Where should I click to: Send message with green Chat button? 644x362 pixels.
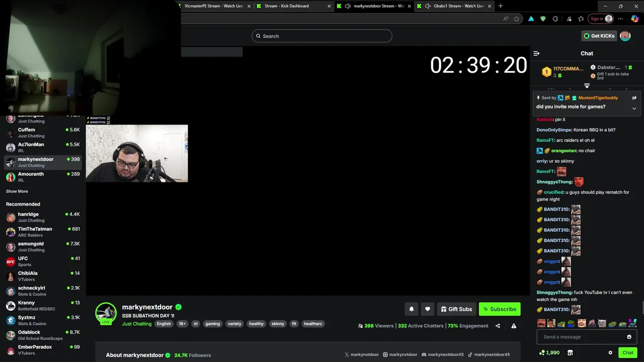point(627,352)
